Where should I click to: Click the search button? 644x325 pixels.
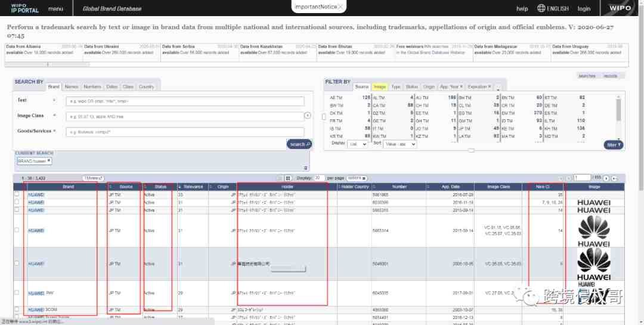point(299,144)
